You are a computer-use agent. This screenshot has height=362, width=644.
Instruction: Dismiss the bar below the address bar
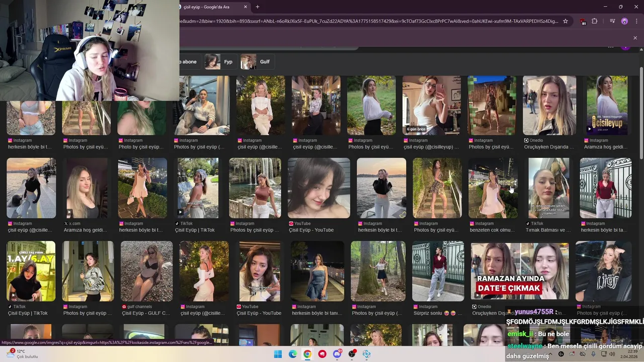tap(635, 38)
